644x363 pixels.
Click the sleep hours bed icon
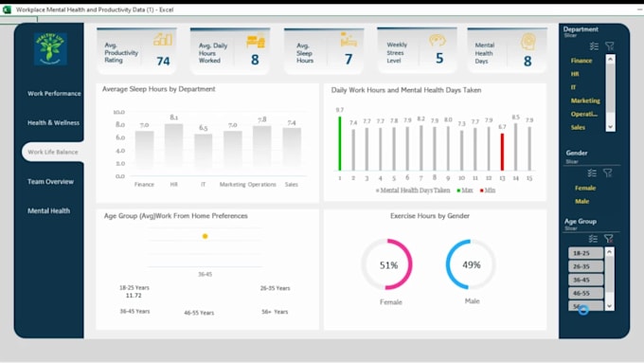(x=349, y=40)
